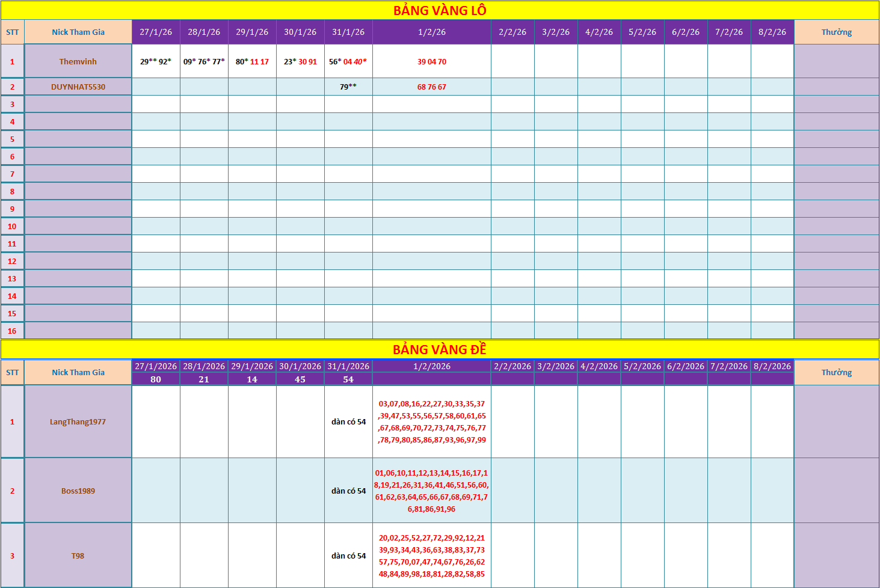Select the cell containing 68 76 67
The width and height of the screenshot is (880, 588).
pyautogui.click(x=432, y=87)
